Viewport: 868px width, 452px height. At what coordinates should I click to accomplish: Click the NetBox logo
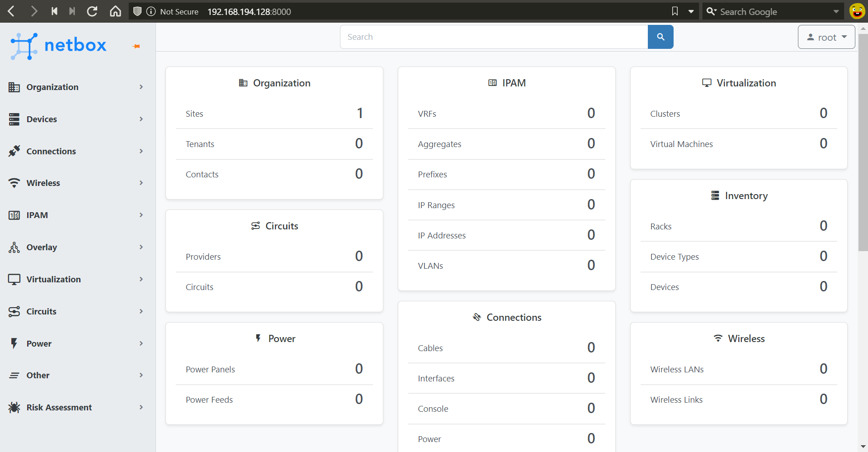59,46
